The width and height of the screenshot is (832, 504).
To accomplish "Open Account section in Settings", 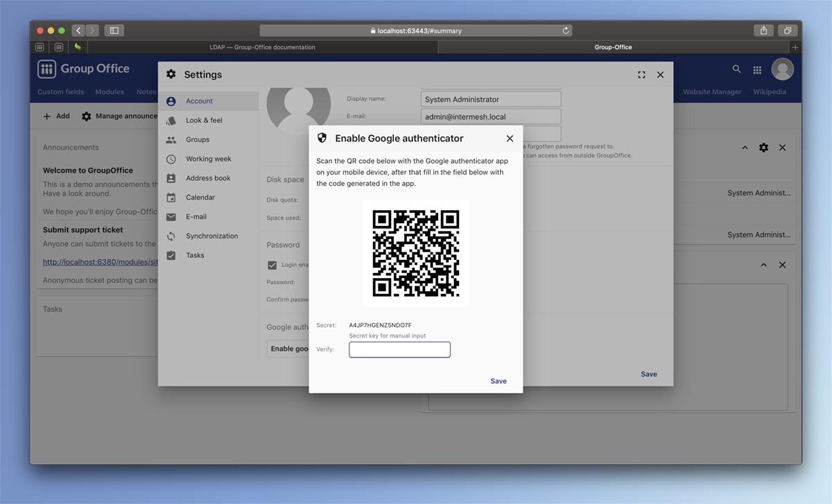I will click(x=208, y=101).
